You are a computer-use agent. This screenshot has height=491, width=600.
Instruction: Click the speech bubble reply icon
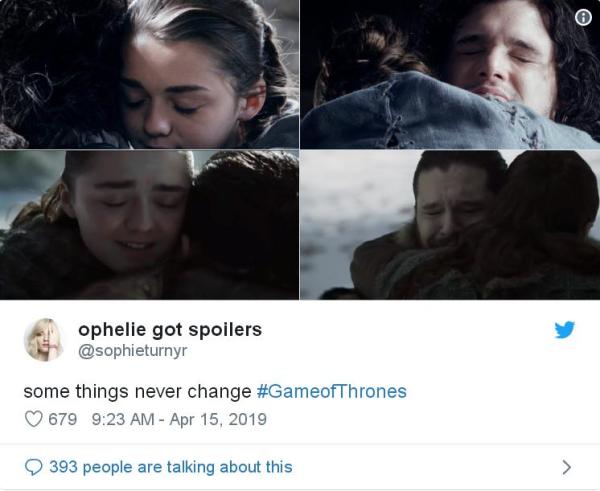pos(33,467)
